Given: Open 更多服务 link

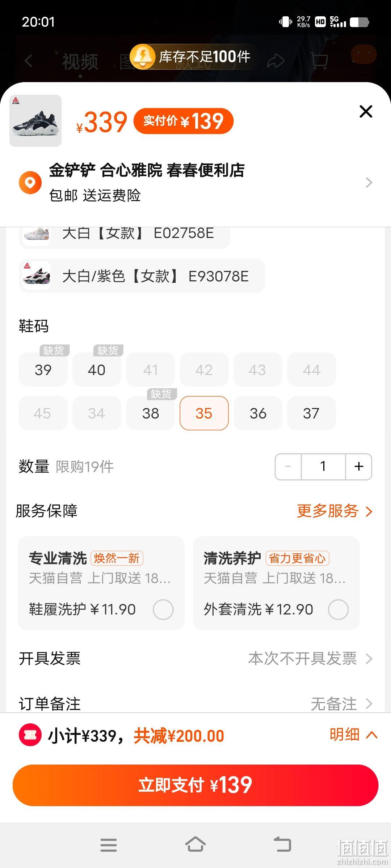Looking at the screenshot, I should (335, 511).
